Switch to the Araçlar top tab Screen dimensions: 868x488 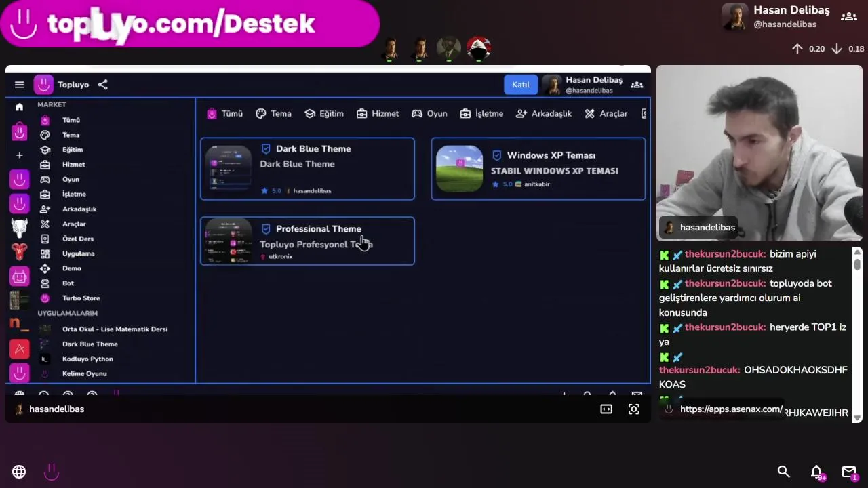[x=606, y=114]
